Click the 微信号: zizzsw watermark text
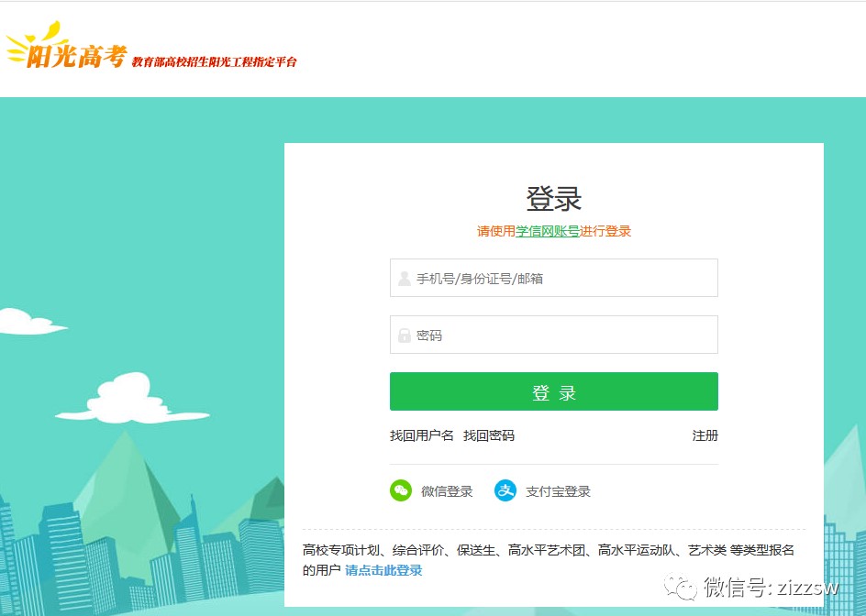The image size is (866, 616). click(771, 587)
